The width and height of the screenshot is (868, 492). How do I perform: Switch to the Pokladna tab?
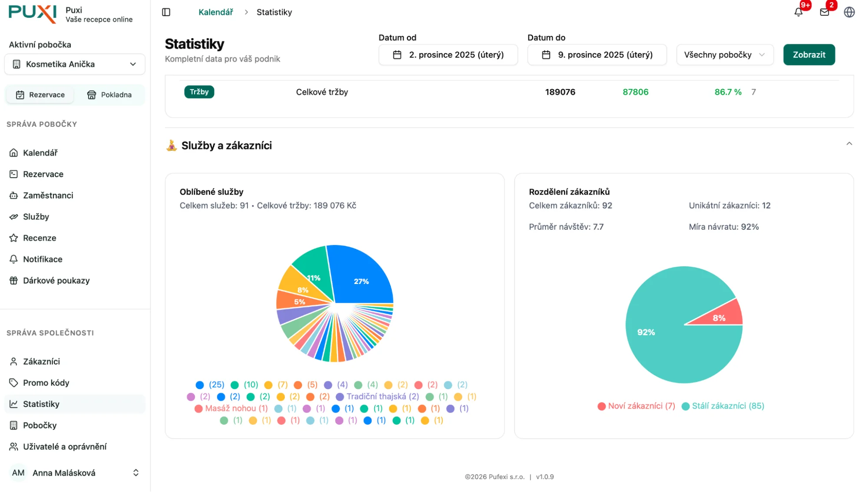point(109,95)
